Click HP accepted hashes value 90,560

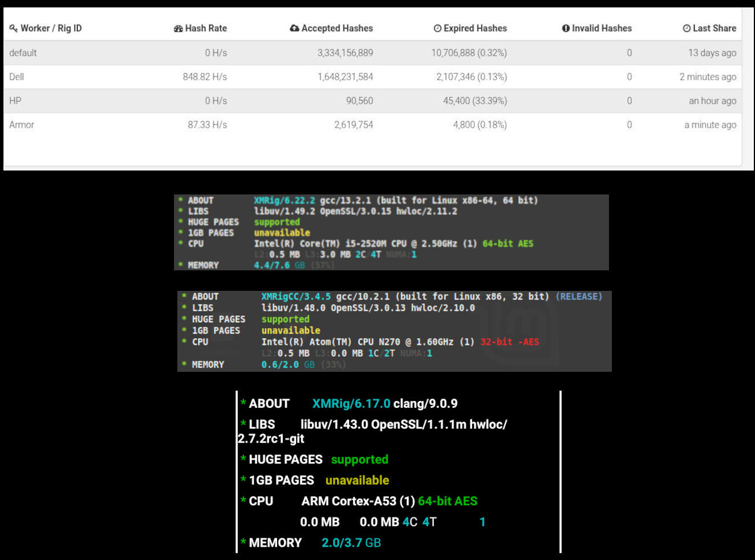tap(359, 101)
